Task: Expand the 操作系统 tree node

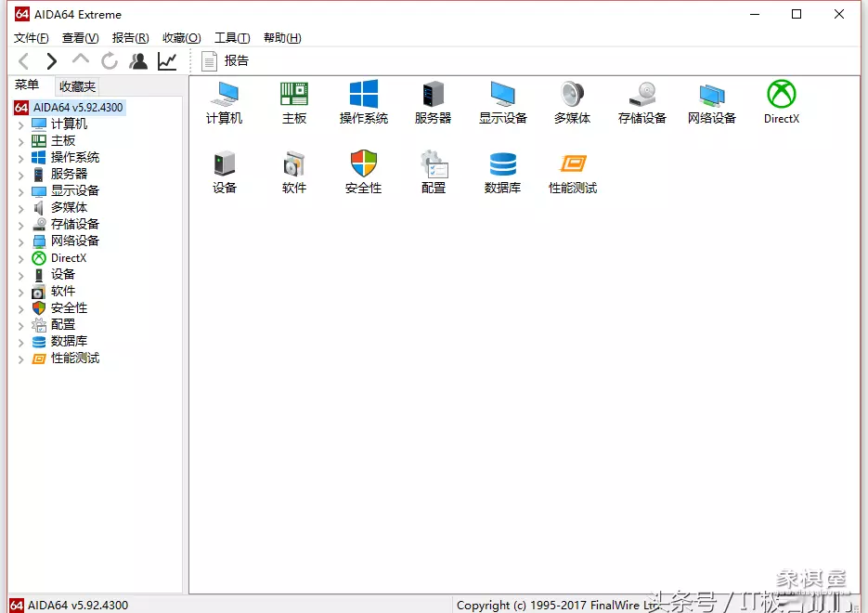Action: click(21, 159)
